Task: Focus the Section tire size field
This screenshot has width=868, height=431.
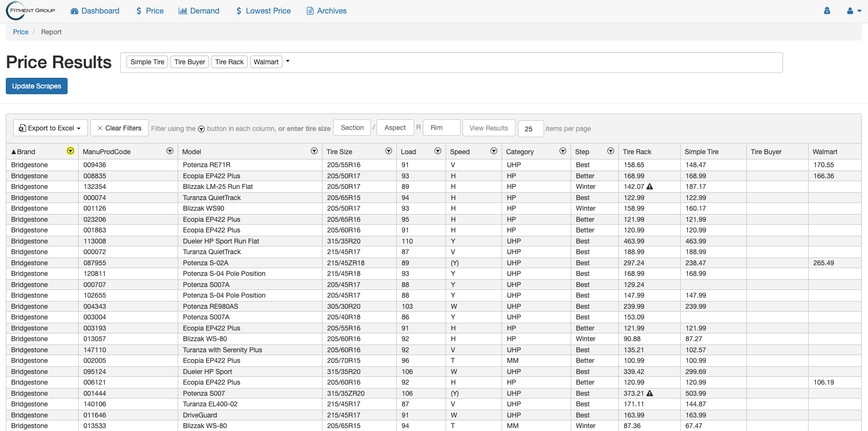Action: [352, 128]
